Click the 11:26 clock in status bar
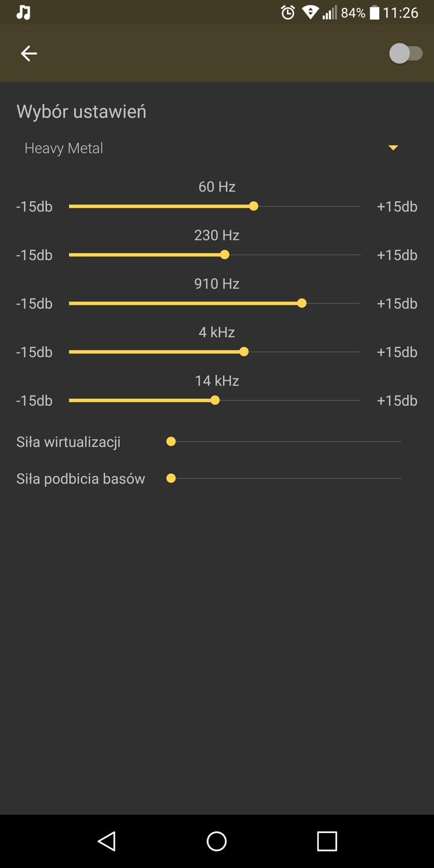434x868 pixels. point(401,13)
